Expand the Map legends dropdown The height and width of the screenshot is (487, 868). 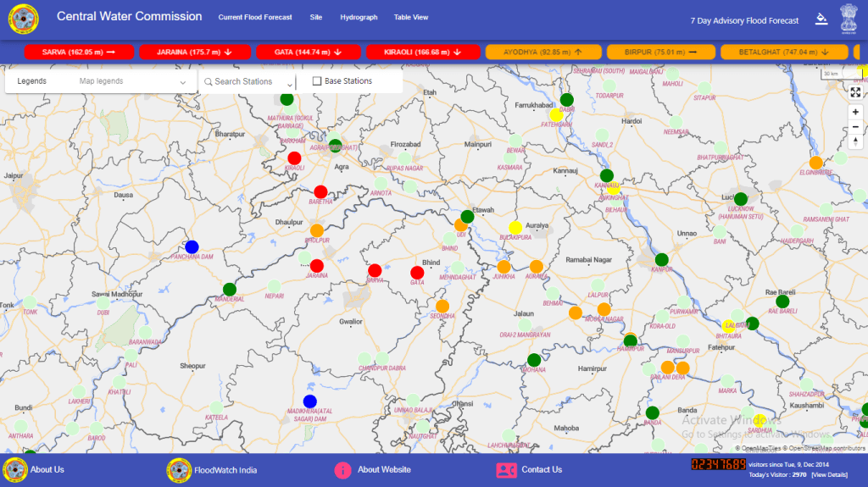tap(183, 82)
